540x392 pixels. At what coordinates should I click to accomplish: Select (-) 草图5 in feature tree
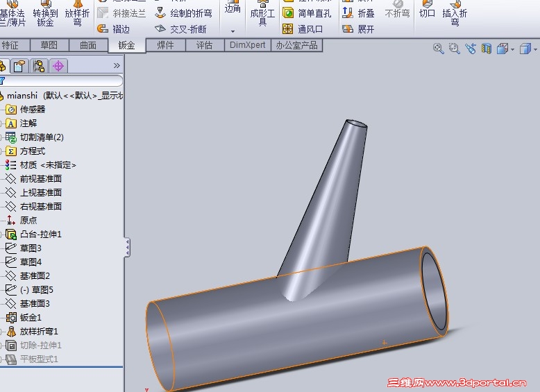(30, 290)
